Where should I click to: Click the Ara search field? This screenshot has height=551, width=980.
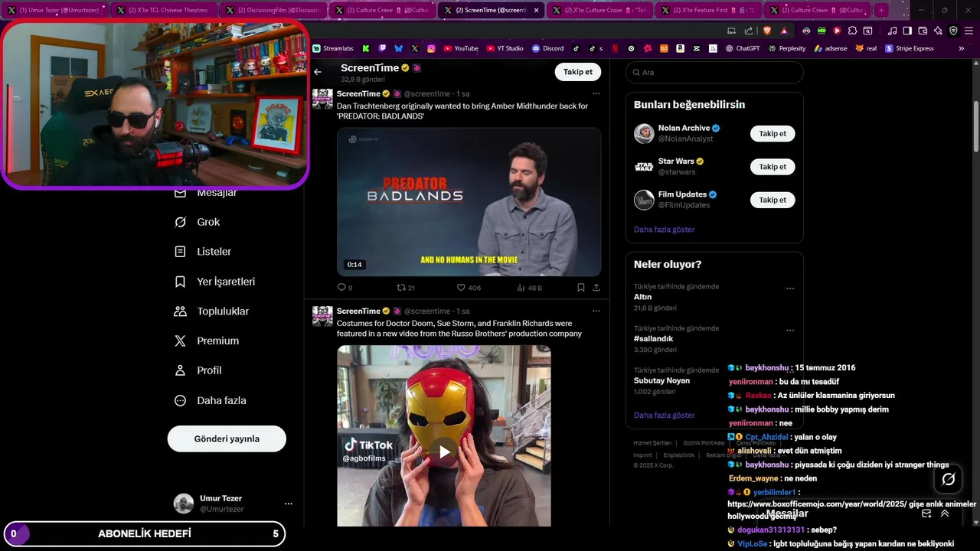click(x=714, y=72)
